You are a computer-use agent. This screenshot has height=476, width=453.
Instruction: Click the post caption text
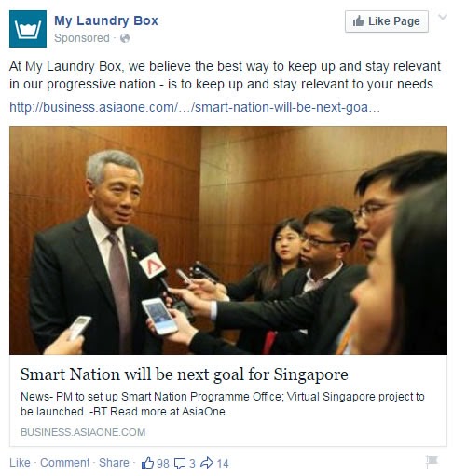click(225, 75)
